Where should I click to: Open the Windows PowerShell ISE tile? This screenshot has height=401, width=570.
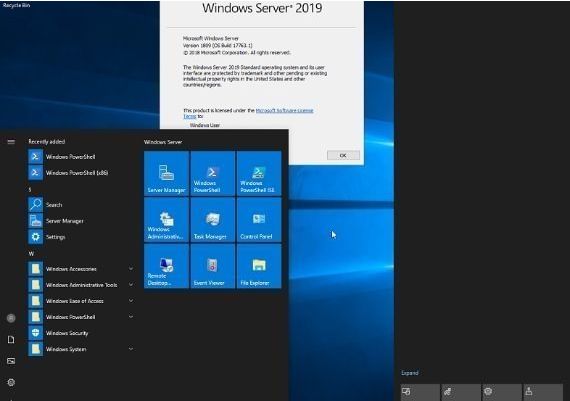point(259,173)
